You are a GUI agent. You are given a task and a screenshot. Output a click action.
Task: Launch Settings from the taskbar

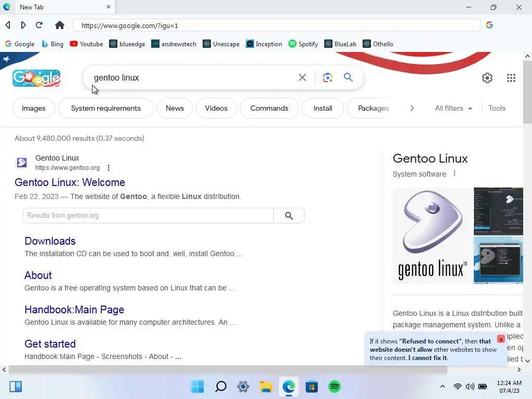pyautogui.click(x=243, y=387)
